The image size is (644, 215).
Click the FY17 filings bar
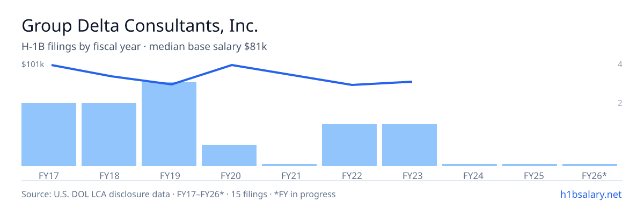pyautogui.click(x=49, y=134)
